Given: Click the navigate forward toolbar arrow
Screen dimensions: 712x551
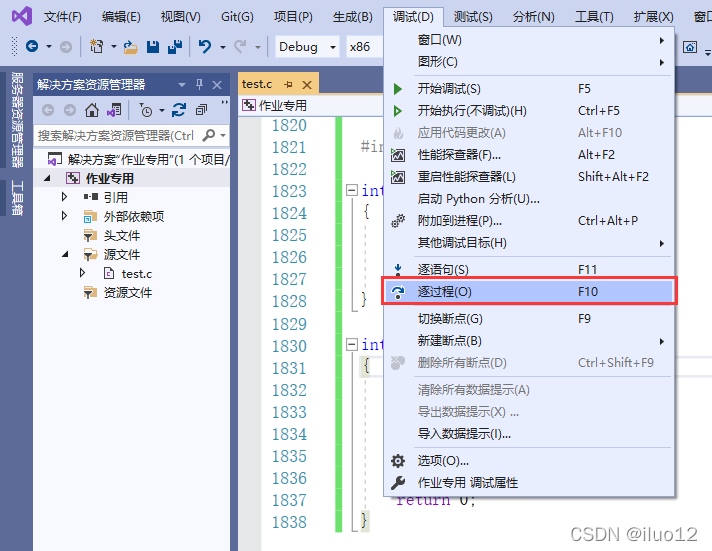Looking at the screenshot, I should coord(66,47).
